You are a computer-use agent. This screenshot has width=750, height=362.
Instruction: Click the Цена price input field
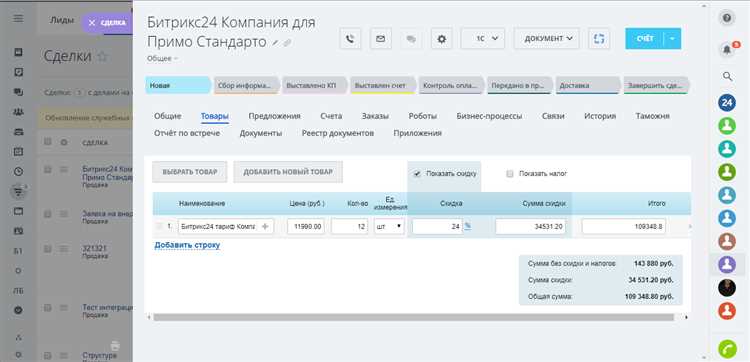coord(306,227)
